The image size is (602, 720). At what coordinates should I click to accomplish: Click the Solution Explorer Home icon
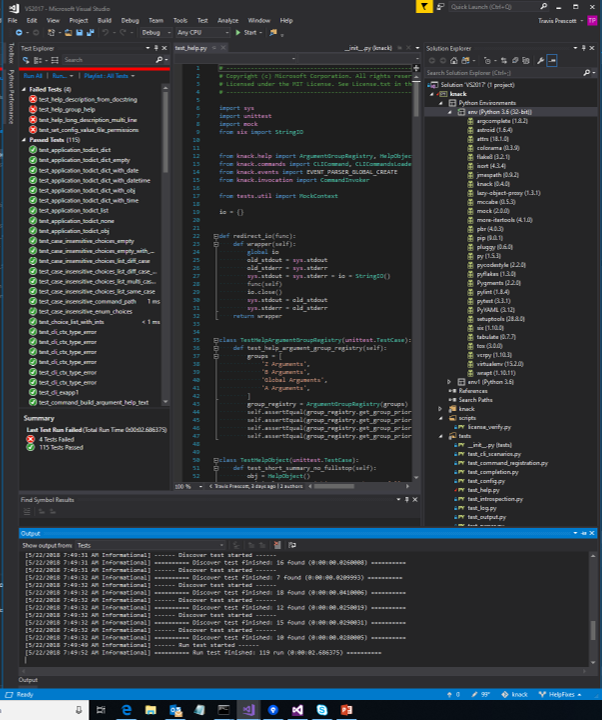pyautogui.click(x=454, y=61)
